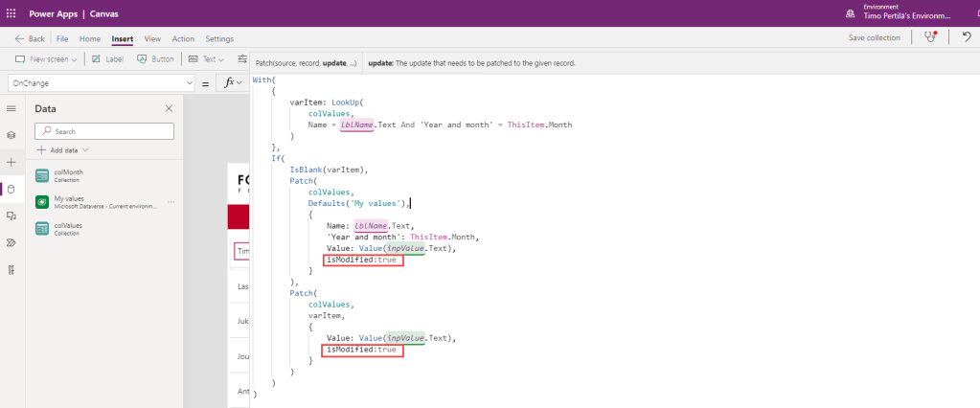The width and height of the screenshot is (980, 408).
Task: Click the Insert plus icon in sidebar
Action: tap(11, 162)
